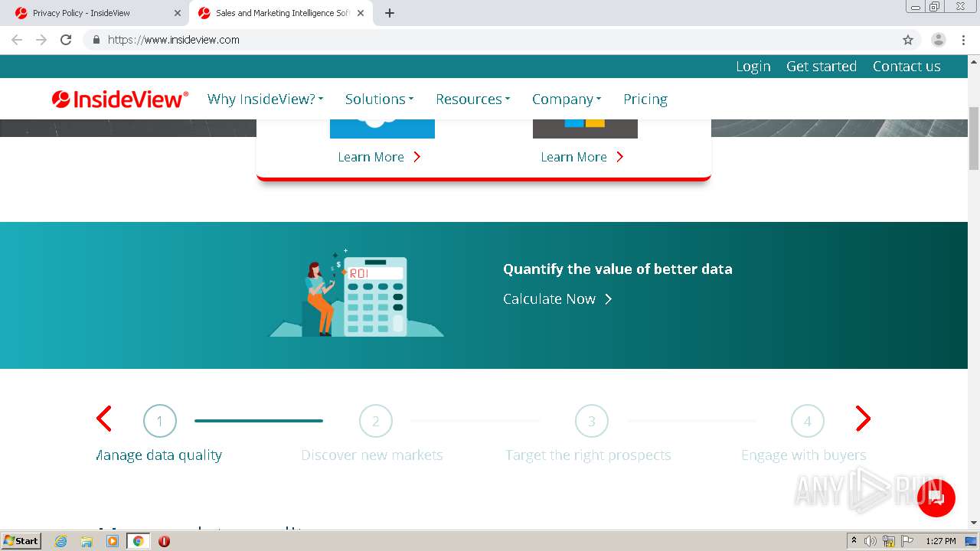Viewport: 980px width, 551px height.
Task: Select step 4 circle Engage with buyers
Action: 807,421
